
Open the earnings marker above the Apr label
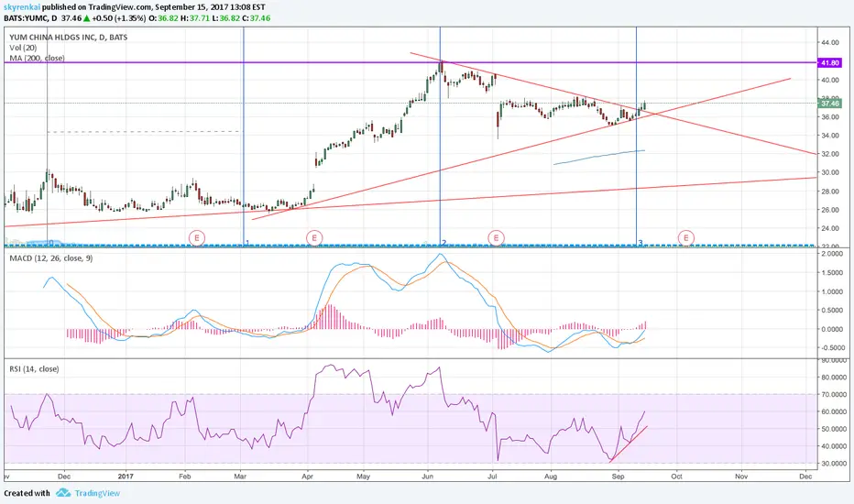(x=313, y=237)
